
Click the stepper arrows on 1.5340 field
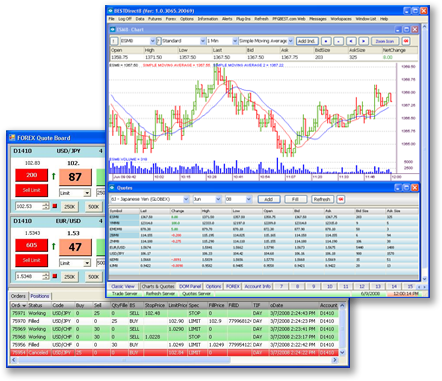coord(46,276)
